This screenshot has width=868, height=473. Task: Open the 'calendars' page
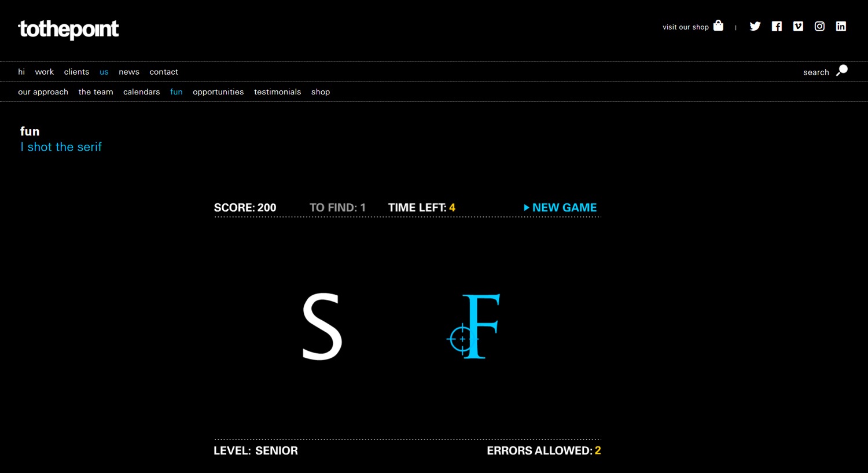click(141, 91)
